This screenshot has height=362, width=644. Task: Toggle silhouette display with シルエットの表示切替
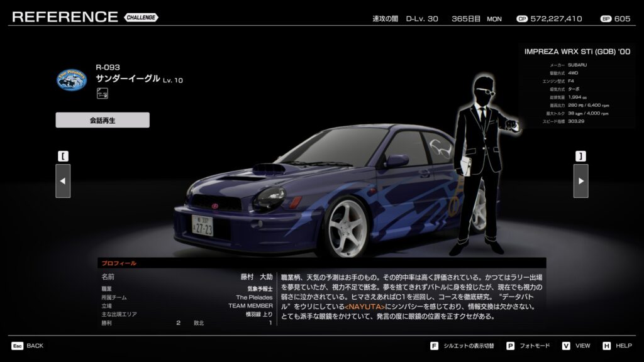coord(469,346)
